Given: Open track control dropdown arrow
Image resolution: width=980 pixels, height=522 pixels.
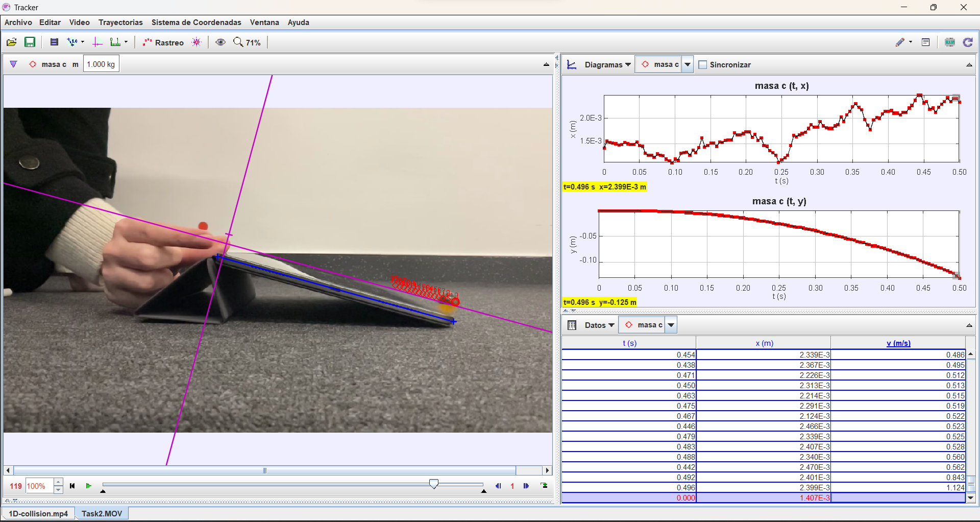Looking at the screenshot, I should click(x=126, y=42).
